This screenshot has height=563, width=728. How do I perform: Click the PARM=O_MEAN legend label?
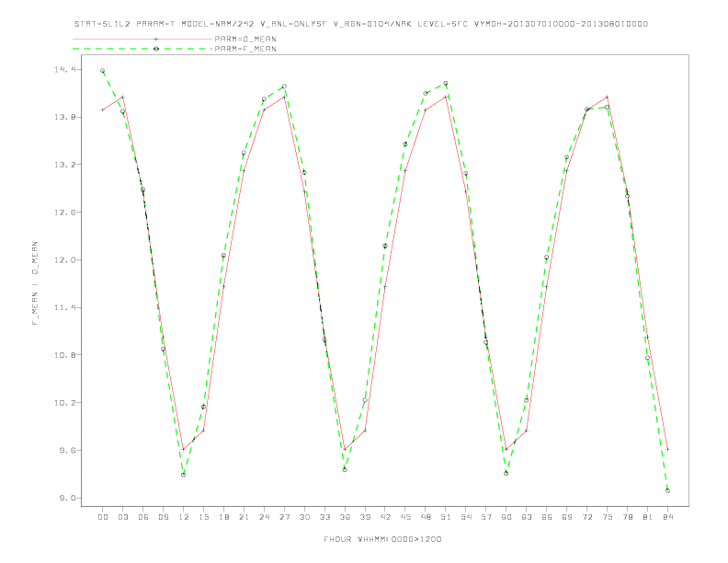[x=245, y=39]
